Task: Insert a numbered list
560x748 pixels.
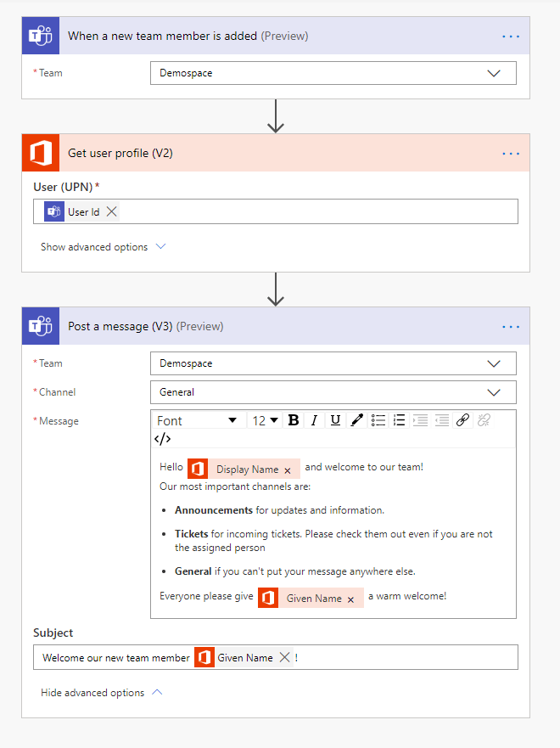Action: click(x=400, y=420)
